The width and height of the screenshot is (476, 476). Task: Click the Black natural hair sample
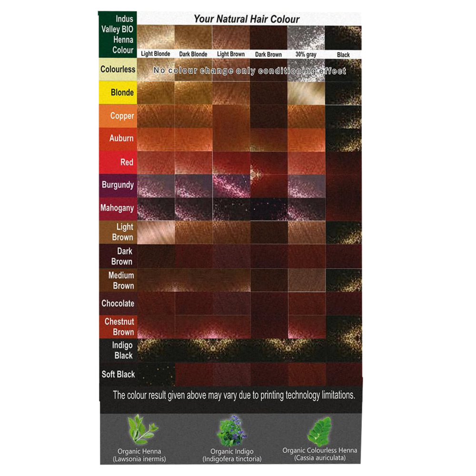(x=343, y=37)
